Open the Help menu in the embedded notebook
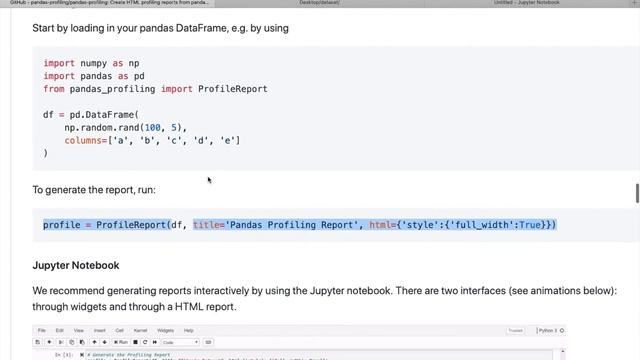Screen dimensions: 640x360 (189, 330)
